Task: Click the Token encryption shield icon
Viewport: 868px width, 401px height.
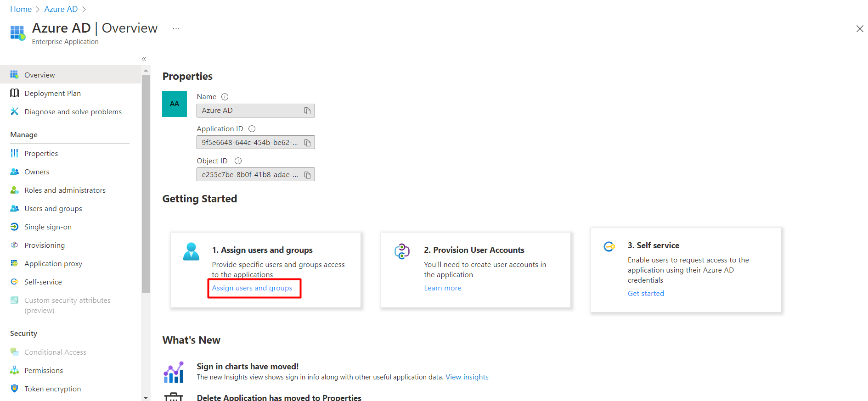Action: [14, 389]
